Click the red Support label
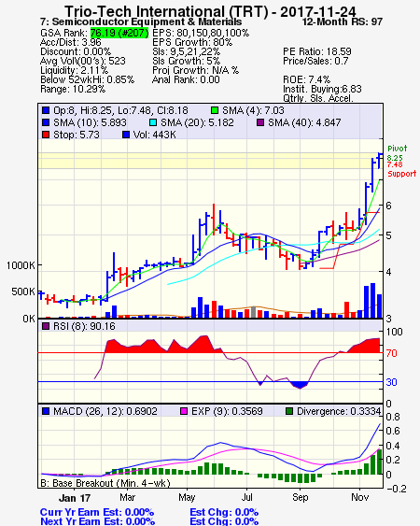 (x=402, y=174)
